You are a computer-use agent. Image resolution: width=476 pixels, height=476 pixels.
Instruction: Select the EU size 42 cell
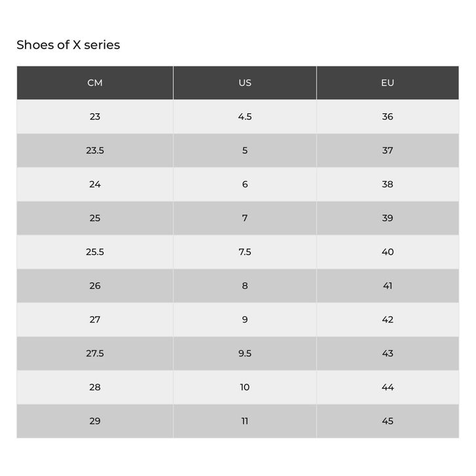[x=387, y=319]
